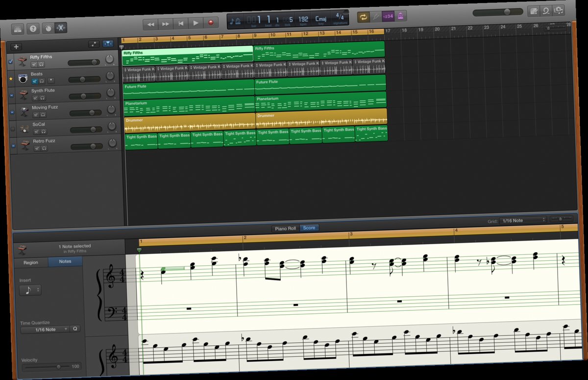Open the Time Quantize 1/16 Note menu
Screen dimensions: 588x380
click(46, 329)
